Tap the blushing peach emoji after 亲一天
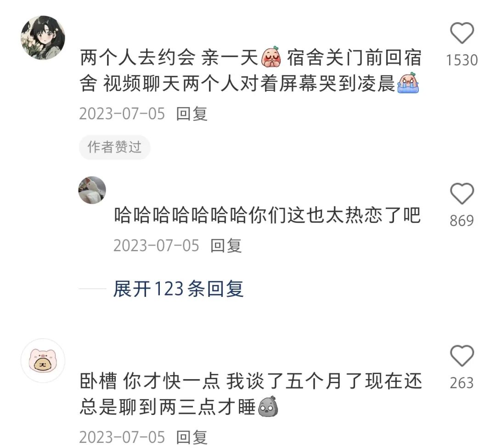The height and width of the screenshot is (448, 496). point(271,57)
